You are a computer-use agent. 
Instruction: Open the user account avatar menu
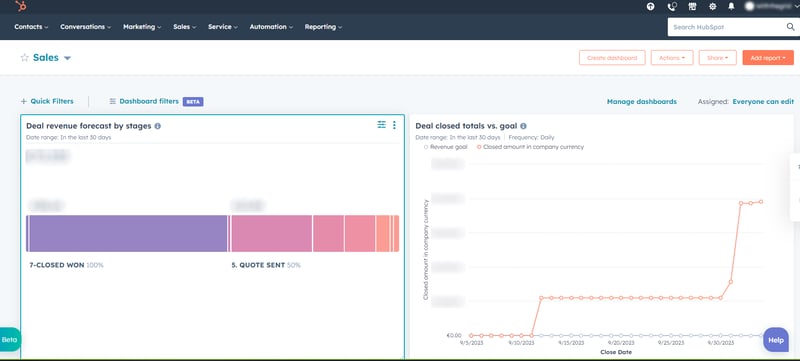771,7
